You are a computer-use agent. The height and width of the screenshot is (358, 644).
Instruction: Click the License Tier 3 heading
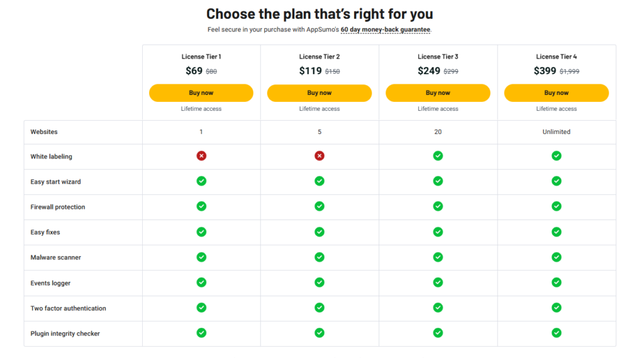coord(438,57)
